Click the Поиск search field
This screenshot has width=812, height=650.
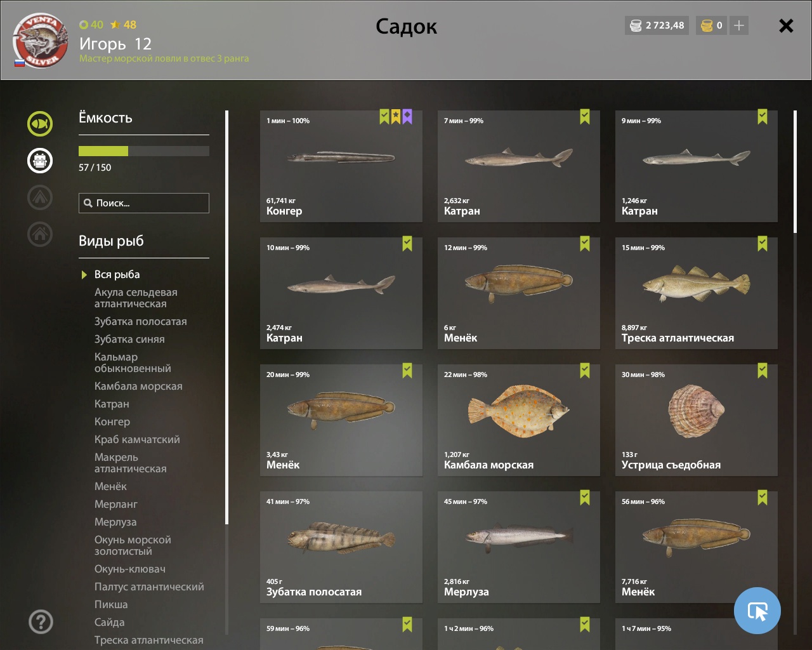[x=144, y=203]
